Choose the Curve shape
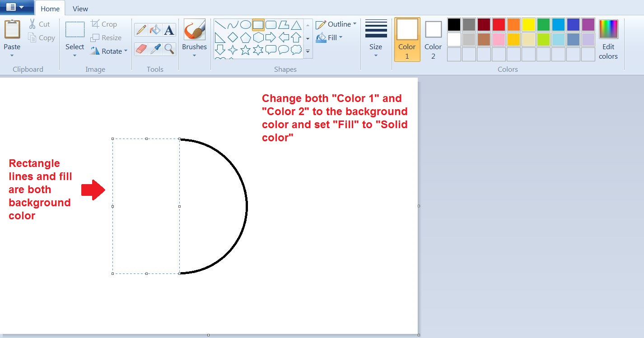 point(233,24)
